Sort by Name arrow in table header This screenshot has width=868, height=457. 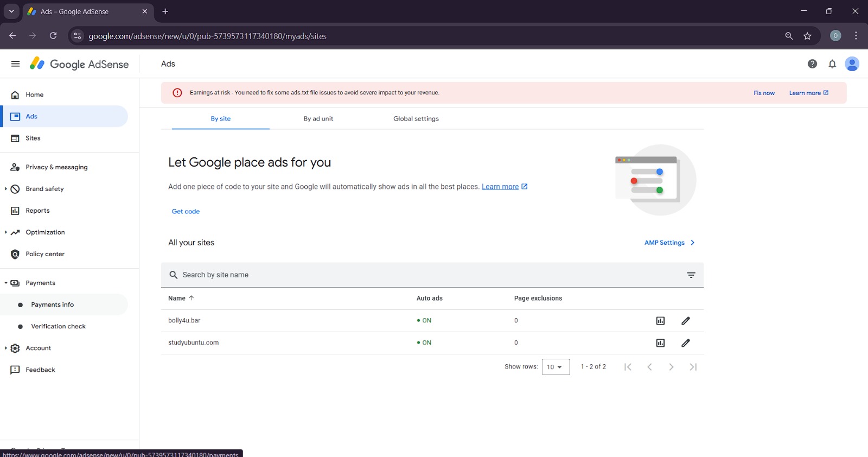click(191, 298)
